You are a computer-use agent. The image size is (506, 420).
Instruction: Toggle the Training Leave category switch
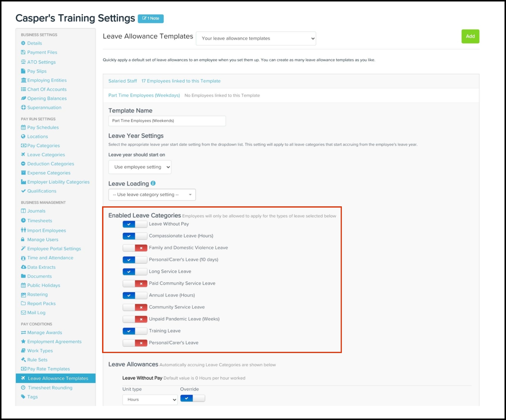[135, 331]
